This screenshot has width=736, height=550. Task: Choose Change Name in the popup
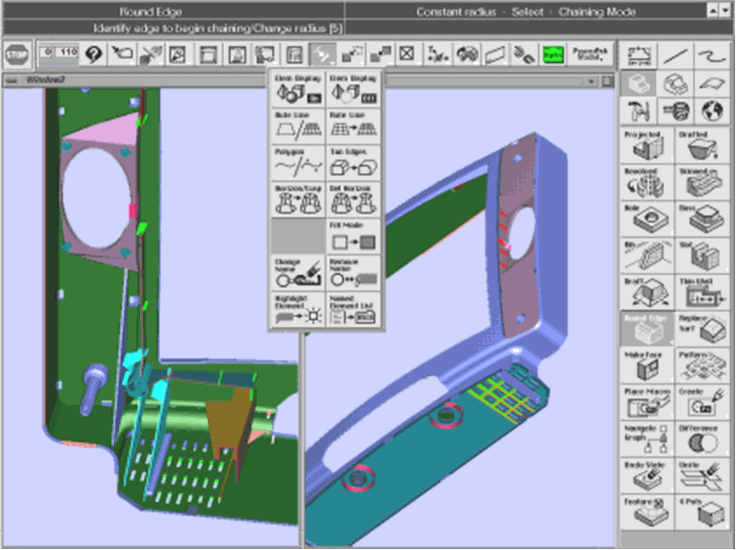pyautogui.click(x=298, y=273)
